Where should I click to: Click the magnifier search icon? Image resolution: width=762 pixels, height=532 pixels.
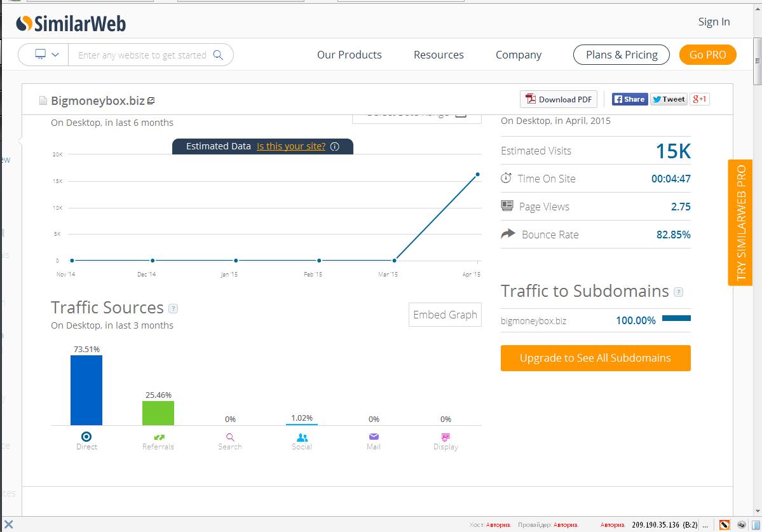point(219,55)
